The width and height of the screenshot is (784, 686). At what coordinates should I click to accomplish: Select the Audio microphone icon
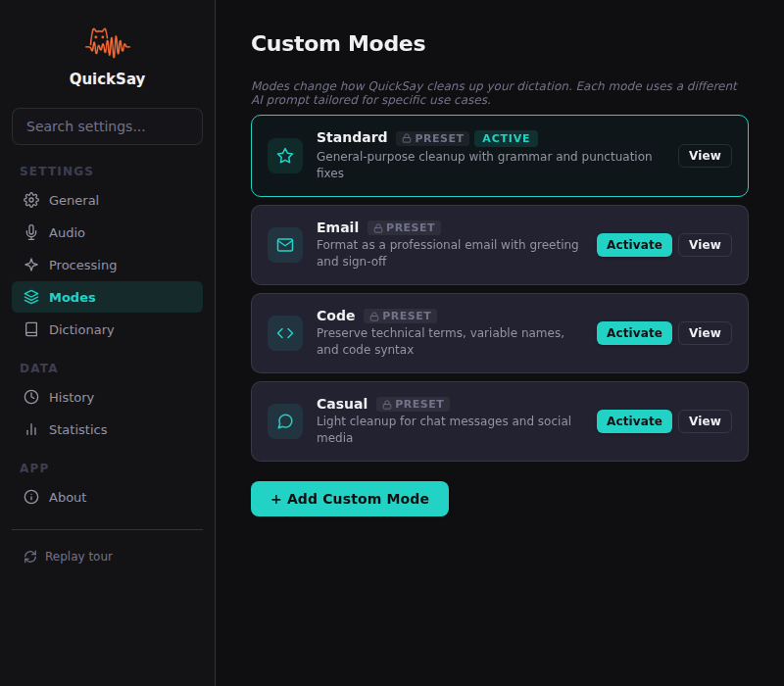point(28,232)
